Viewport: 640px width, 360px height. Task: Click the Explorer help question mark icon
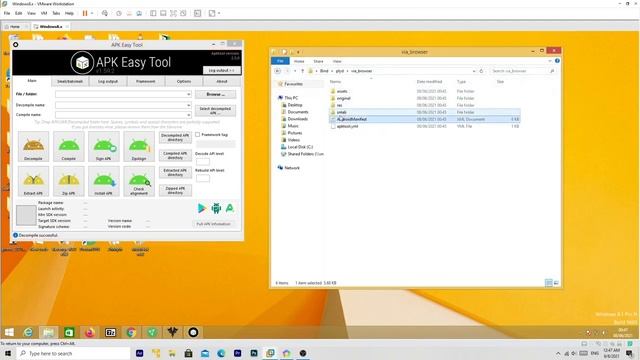557,61
